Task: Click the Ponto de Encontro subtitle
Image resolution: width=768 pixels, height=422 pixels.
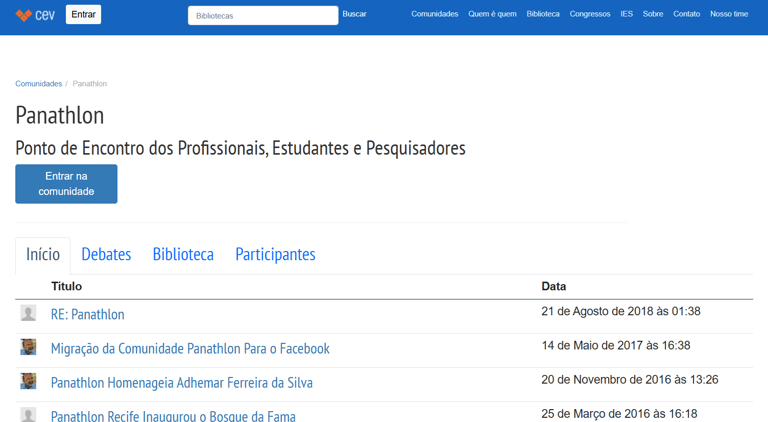Action: (x=240, y=148)
